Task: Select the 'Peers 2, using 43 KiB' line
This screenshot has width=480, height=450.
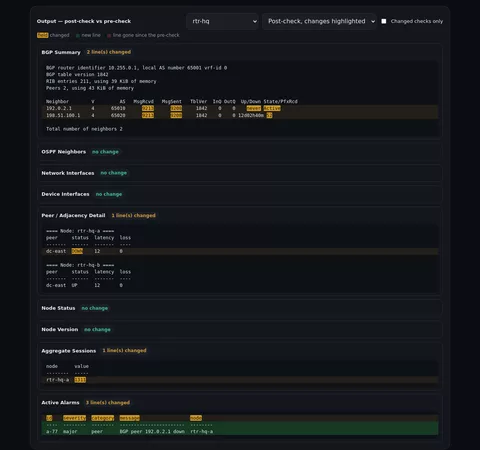Action: pyautogui.click(x=90, y=88)
